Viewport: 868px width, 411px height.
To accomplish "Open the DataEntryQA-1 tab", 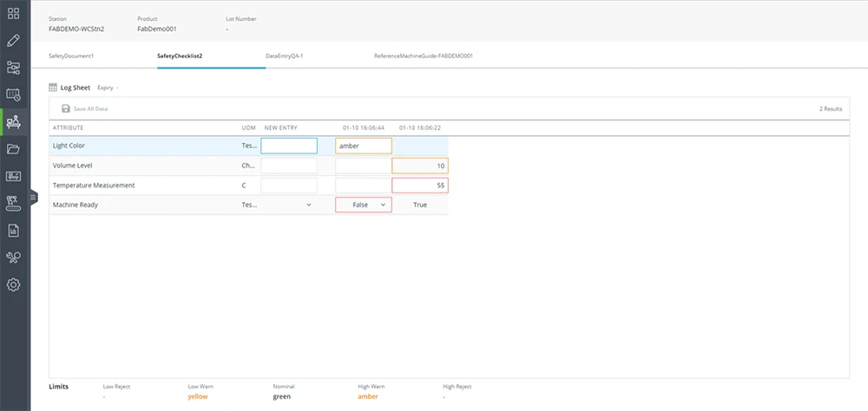I will tap(285, 55).
